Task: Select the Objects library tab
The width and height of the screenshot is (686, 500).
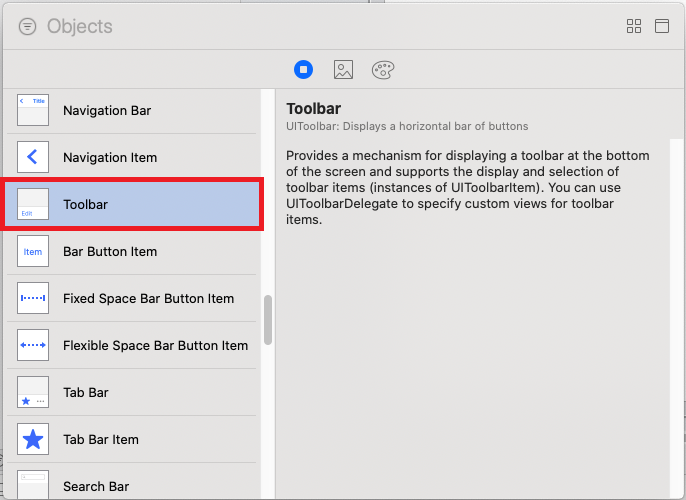Action: 304,70
